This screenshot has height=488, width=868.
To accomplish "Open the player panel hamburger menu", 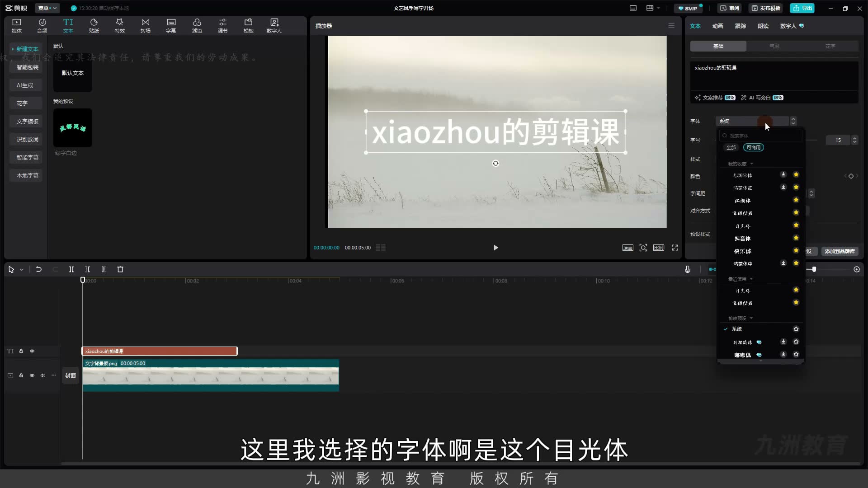I will coord(671,26).
